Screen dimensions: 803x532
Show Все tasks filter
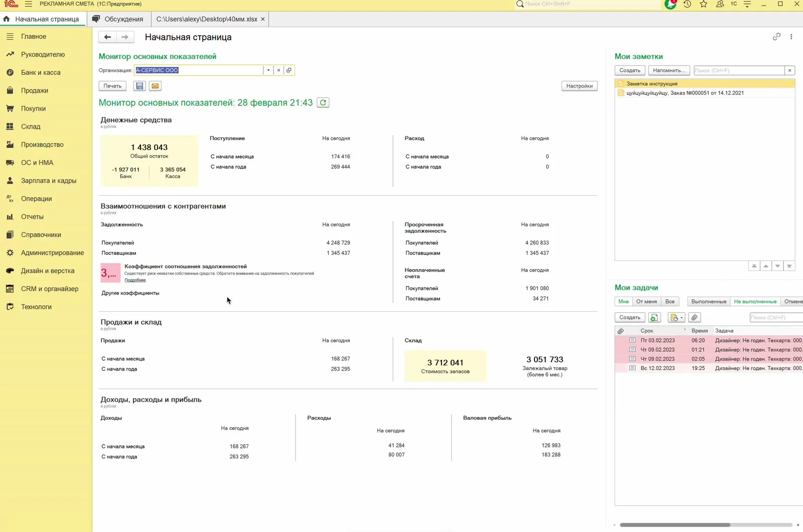point(670,302)
